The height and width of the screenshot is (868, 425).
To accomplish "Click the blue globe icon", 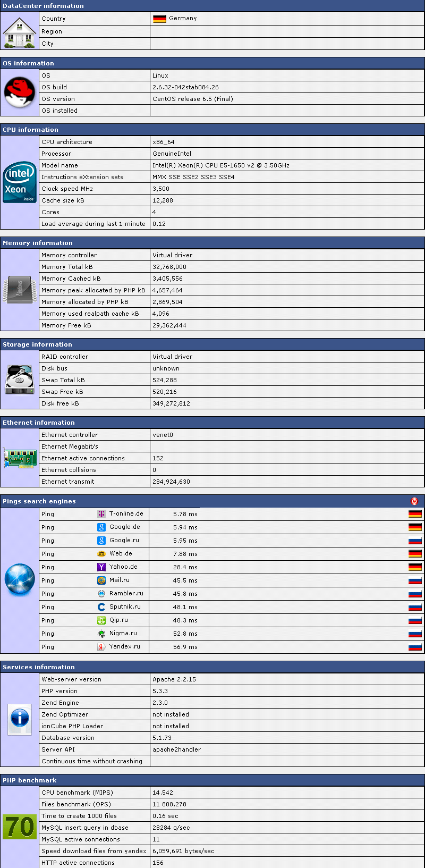I will pyautogui.click(x=20, y=580).
